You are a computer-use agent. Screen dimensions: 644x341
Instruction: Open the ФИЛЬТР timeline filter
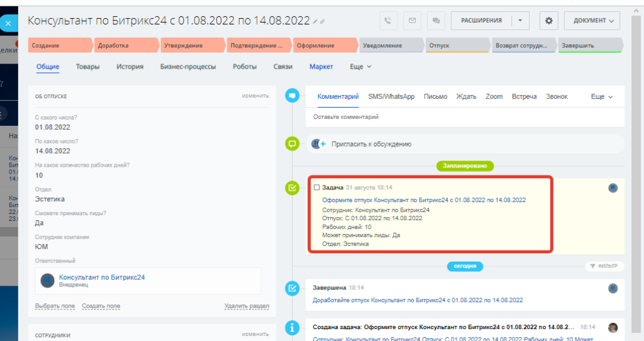[x=604, y=266]
